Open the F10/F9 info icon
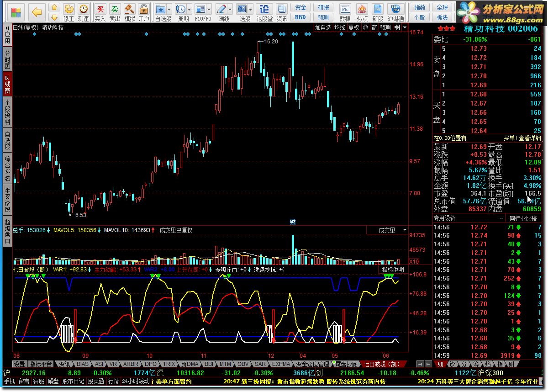 [201, 9]
